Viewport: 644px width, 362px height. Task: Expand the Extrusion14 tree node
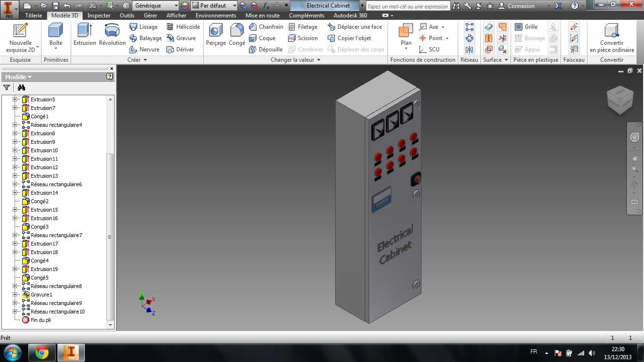click(15, 193)
